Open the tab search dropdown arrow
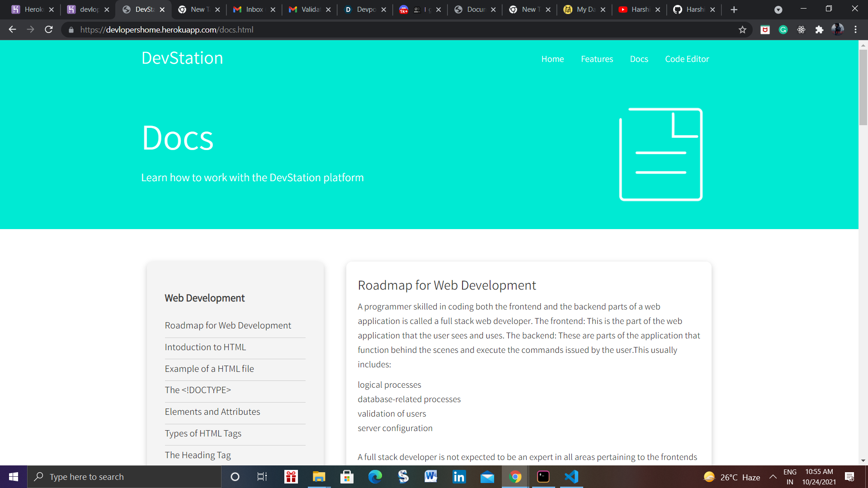The width and height of the screenshot is (868, 488). coord(778,9)
